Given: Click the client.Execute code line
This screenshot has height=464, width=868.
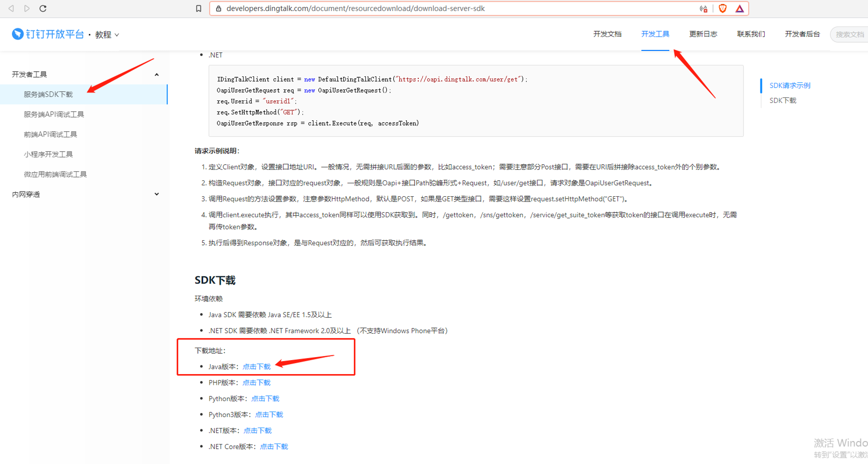Looking at the screenshot, I should [x=318, y=123].
